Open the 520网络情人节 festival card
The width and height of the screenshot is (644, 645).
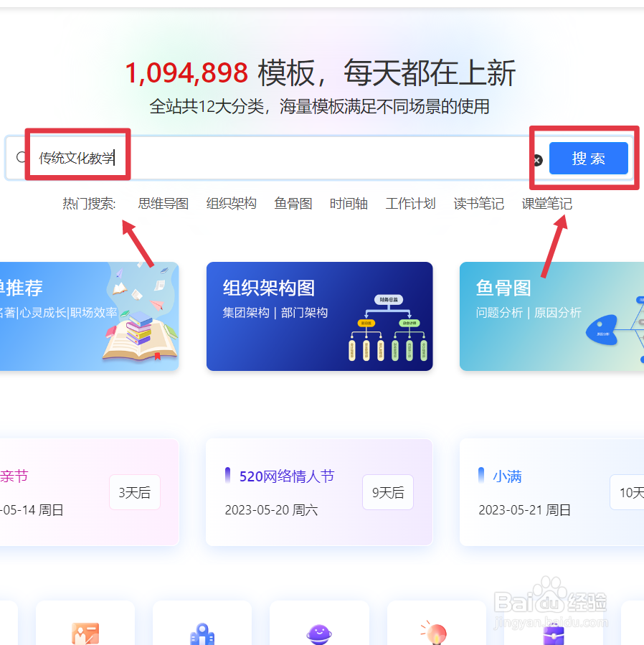pyautogui.click(x=319, y=492)
